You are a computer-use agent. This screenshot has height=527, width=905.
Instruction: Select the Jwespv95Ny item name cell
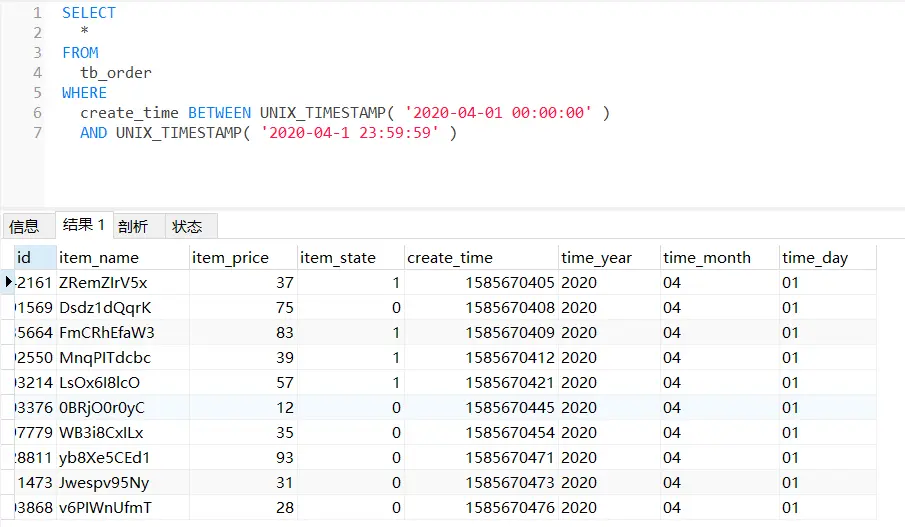point(123,483)
